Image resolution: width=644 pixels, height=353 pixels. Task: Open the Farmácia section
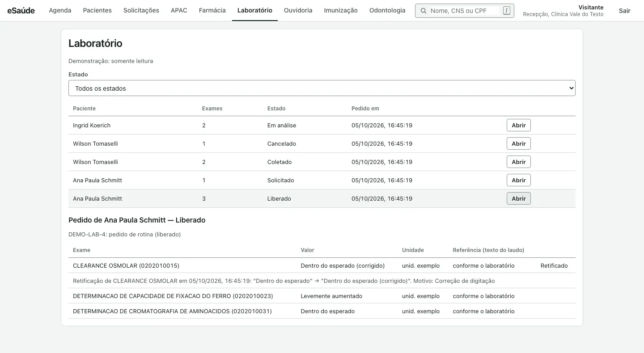tap(212, 10)
